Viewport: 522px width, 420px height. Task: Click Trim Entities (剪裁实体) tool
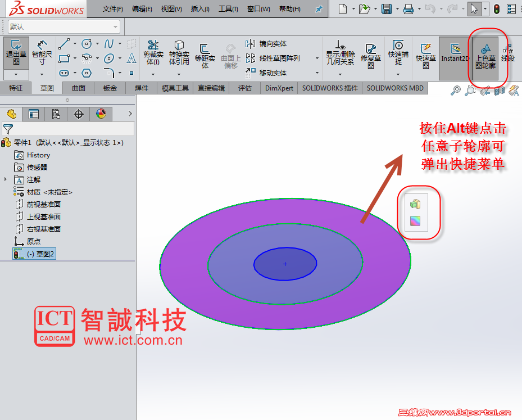click(153, 53)
